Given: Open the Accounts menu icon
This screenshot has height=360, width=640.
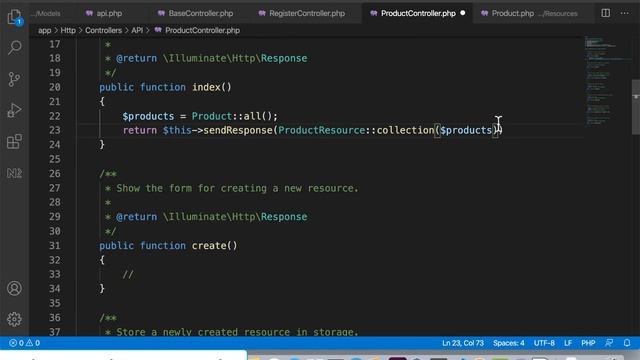Looking at the screenshot, I should [x=14, y=288].
